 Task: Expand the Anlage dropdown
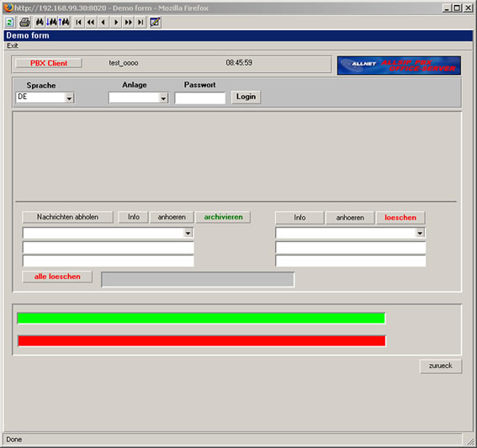pos(163,98)
